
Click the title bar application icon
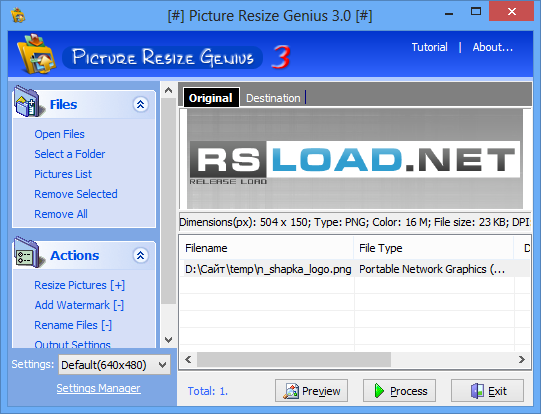(18, 15)
